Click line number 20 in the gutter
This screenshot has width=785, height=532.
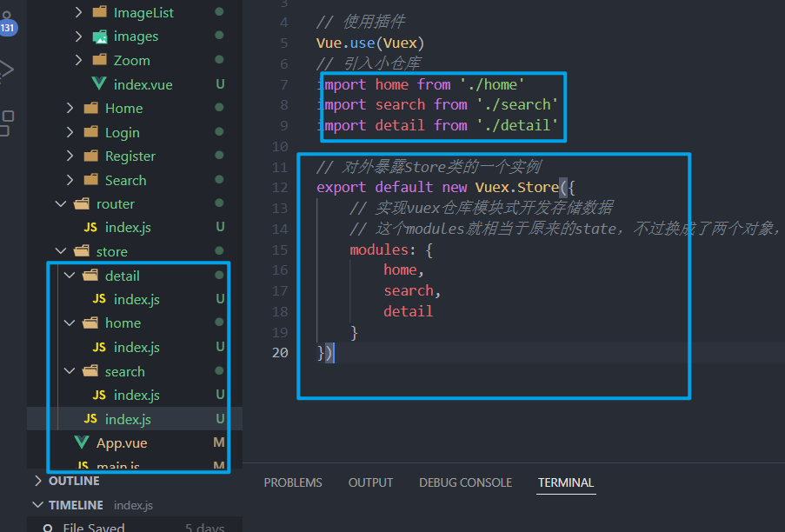tap(280, 353)
